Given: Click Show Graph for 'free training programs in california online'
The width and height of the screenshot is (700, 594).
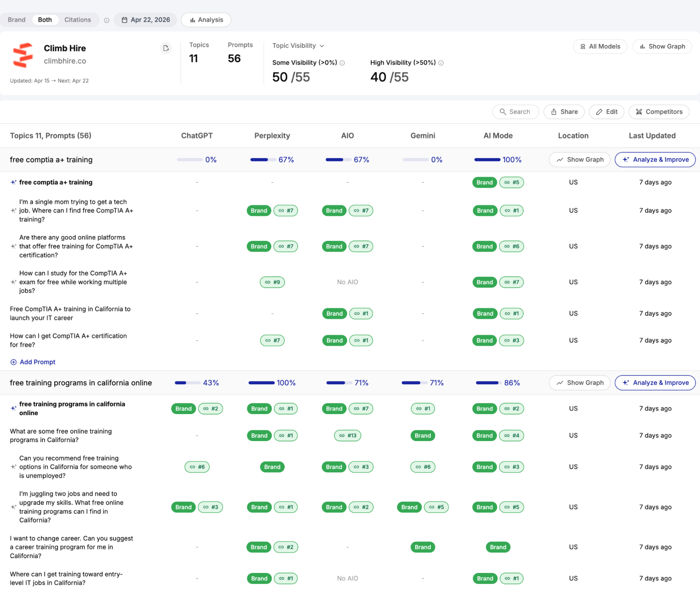Looking at the screenshot, I should pyautogui.click(x=580, y=383).
